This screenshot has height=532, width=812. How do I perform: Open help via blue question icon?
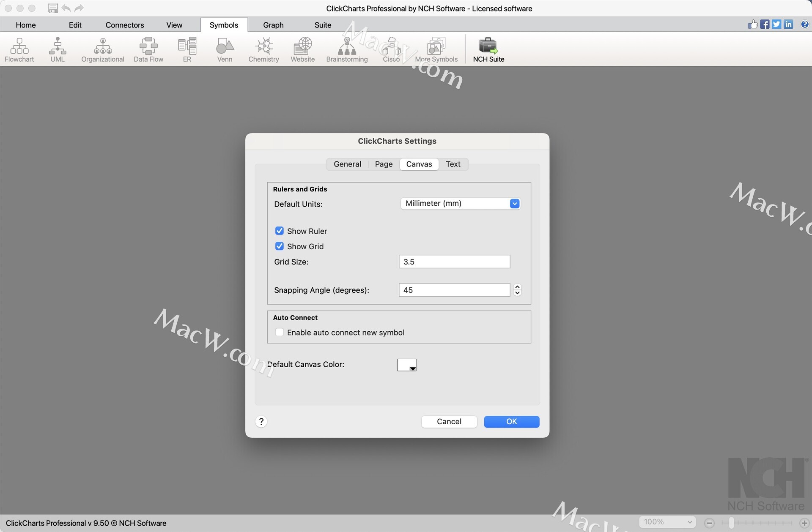(x=805, y=24)
